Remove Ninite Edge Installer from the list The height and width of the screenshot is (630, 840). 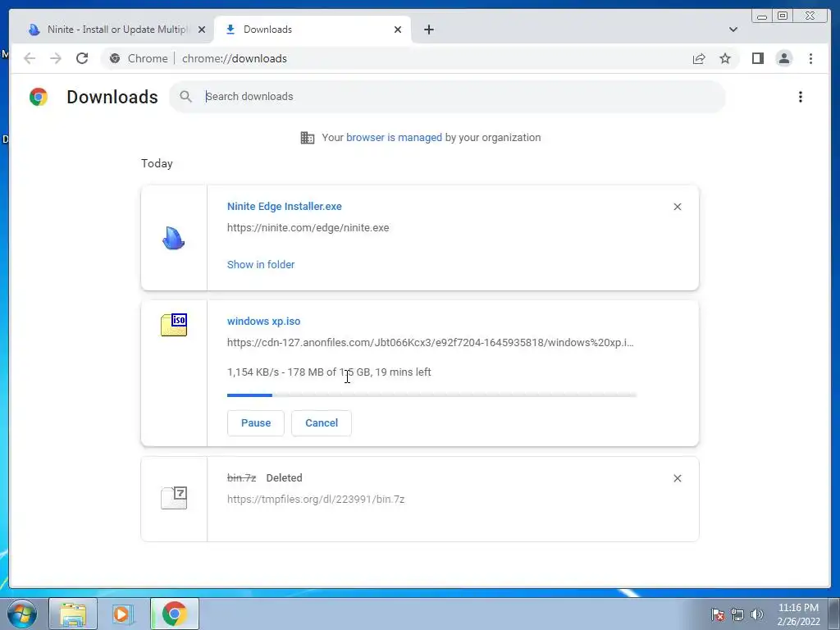pos(677,207)
